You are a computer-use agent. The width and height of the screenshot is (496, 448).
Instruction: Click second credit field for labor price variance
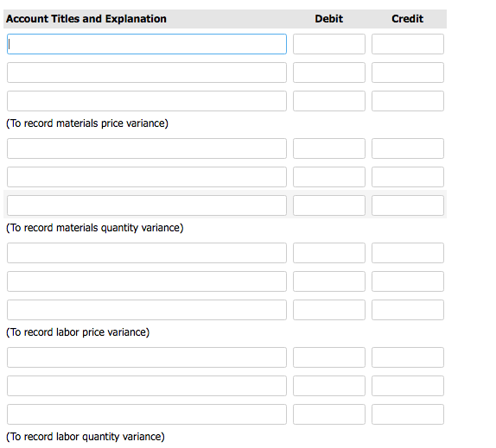tap(408, 281)
